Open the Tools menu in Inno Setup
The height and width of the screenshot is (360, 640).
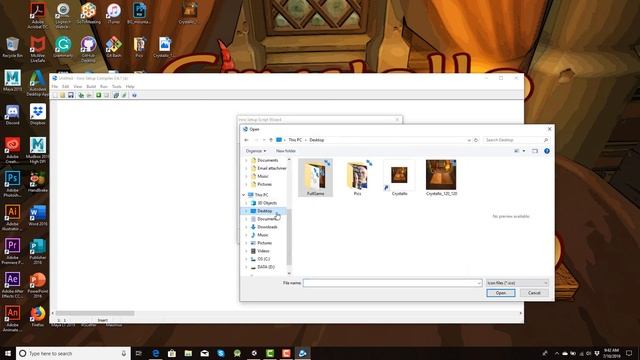117,87
